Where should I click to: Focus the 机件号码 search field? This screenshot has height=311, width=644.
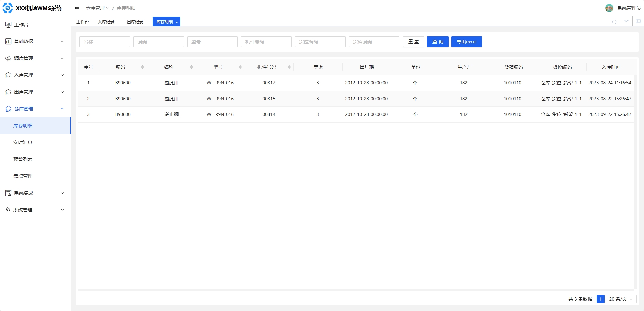[x=266, y=42]
